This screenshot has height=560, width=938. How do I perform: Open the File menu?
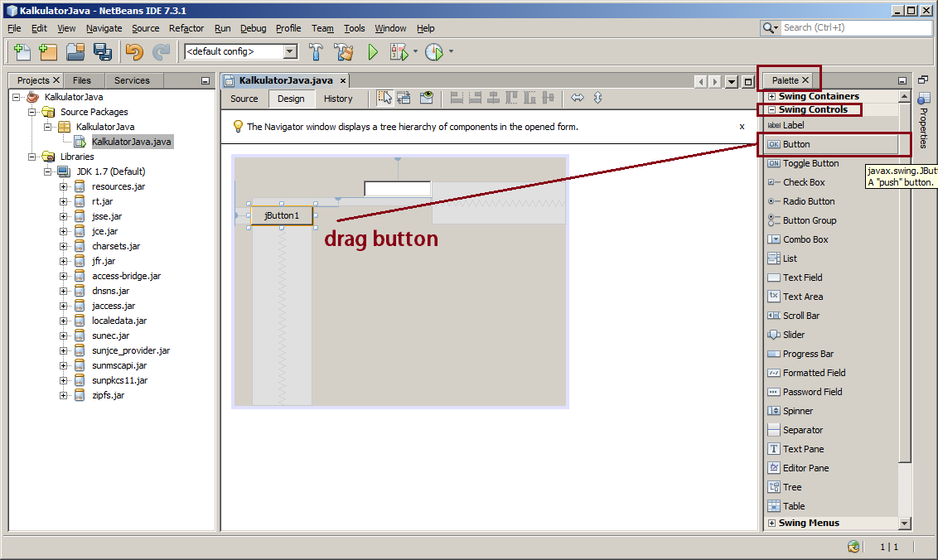pyautogui.click(x=14, y=28)
